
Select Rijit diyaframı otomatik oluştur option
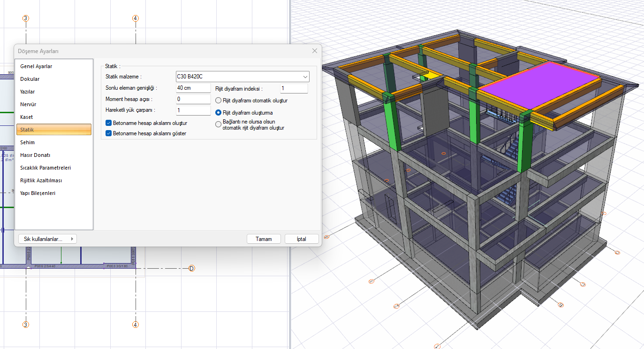pyautogui.click(x=218, y=101)
